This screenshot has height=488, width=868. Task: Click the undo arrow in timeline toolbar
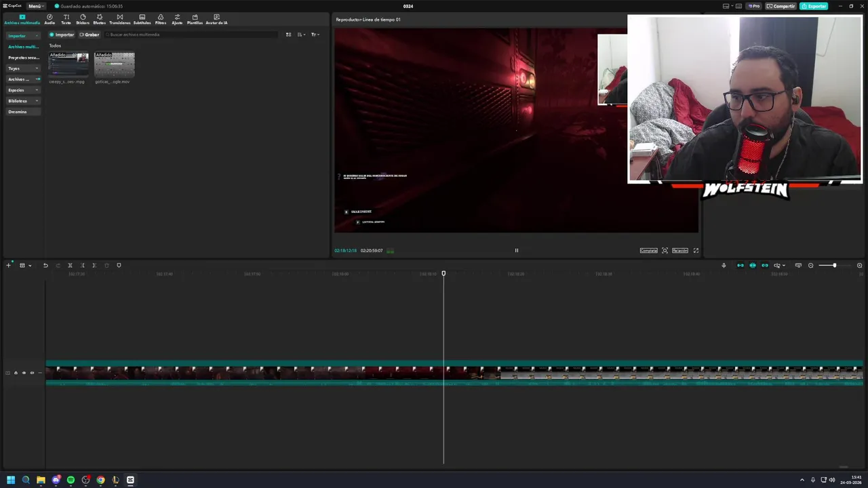click(45, 265)
